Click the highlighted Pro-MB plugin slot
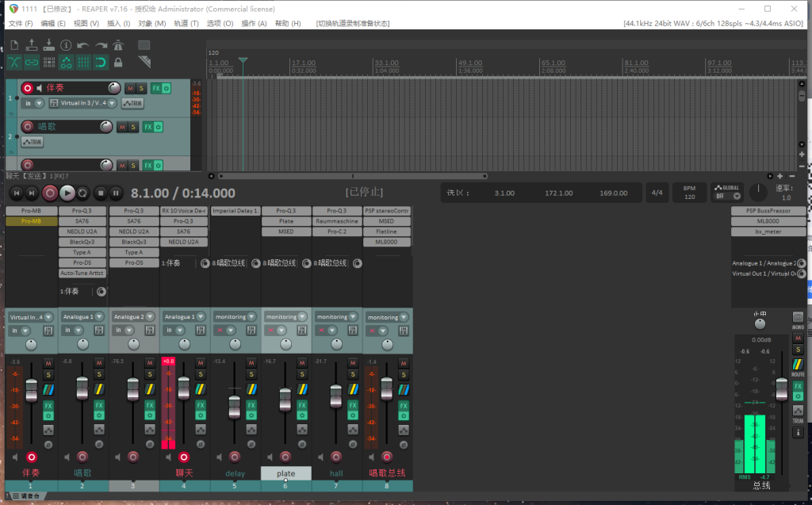Screen dimensions: 812x505 pos(31,221)
